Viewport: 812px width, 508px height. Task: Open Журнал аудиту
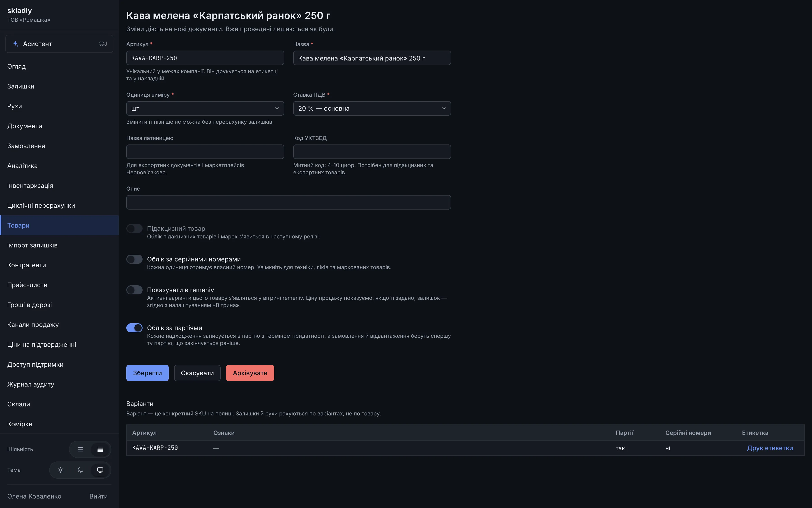[x=59, y=384]
